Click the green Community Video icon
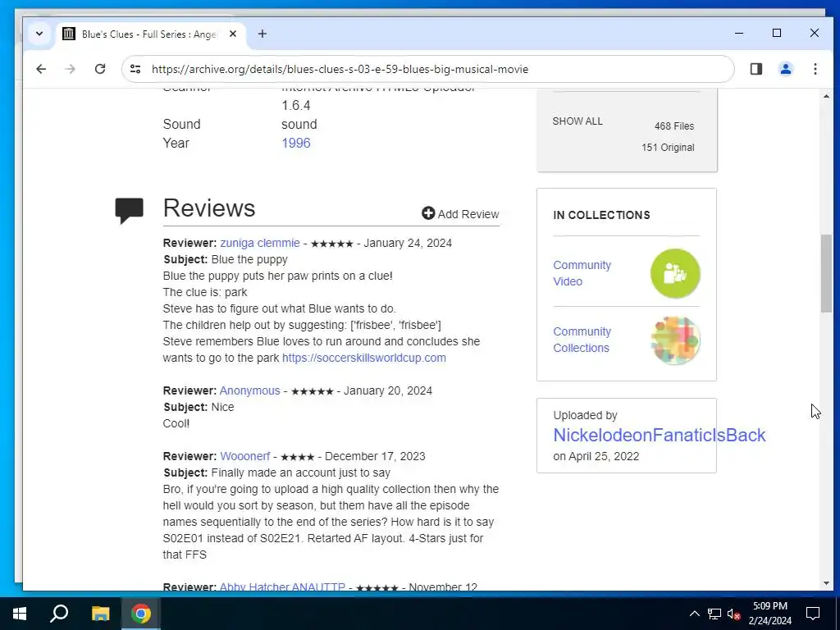 [675, 273]
